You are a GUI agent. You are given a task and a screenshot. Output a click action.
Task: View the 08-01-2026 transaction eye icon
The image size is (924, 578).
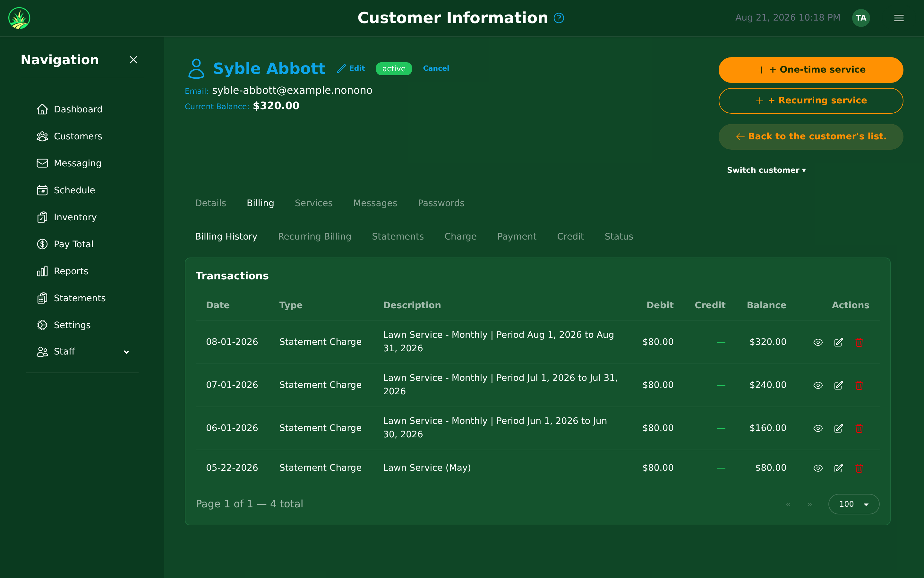[818, 342]
